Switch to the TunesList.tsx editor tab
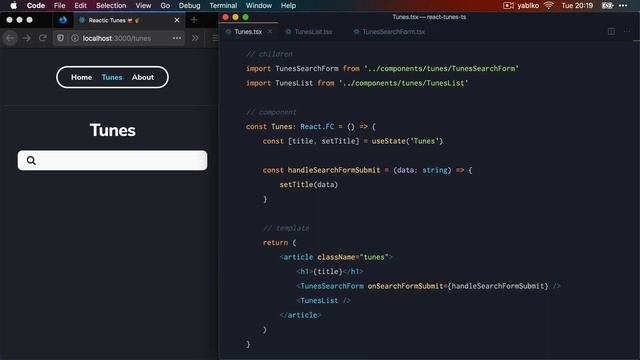This screenshot has height=360, width=640. tap(313, 31)
